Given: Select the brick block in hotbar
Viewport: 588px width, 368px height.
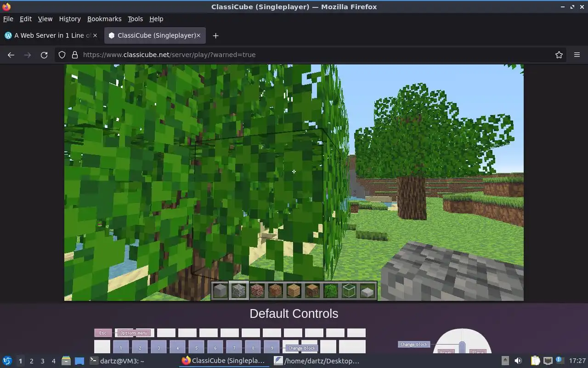Looking at the screenshot, I should [x=257, y=291].
